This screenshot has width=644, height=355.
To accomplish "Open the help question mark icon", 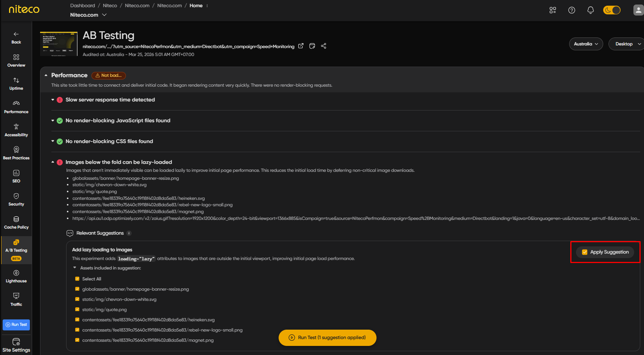I will pyautogui.click(x=572, y=10).
